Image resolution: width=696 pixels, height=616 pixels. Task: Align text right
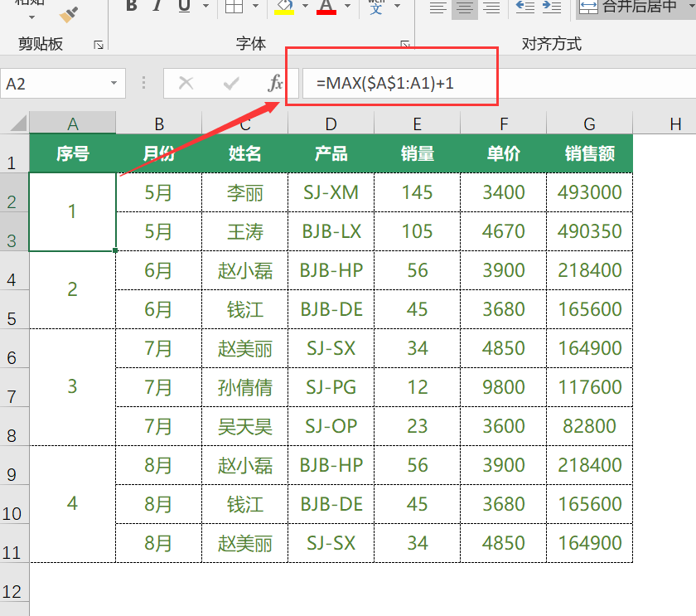(491, 7)
